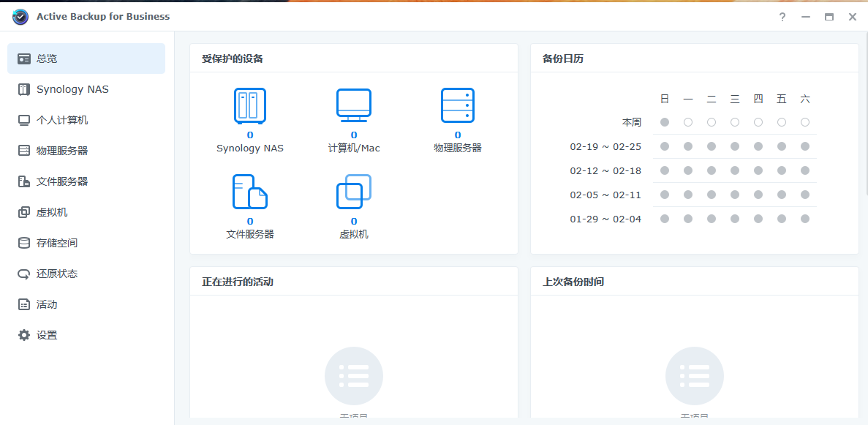
Task: Go to Synology NAS page in sidebar
Action: 86,89
